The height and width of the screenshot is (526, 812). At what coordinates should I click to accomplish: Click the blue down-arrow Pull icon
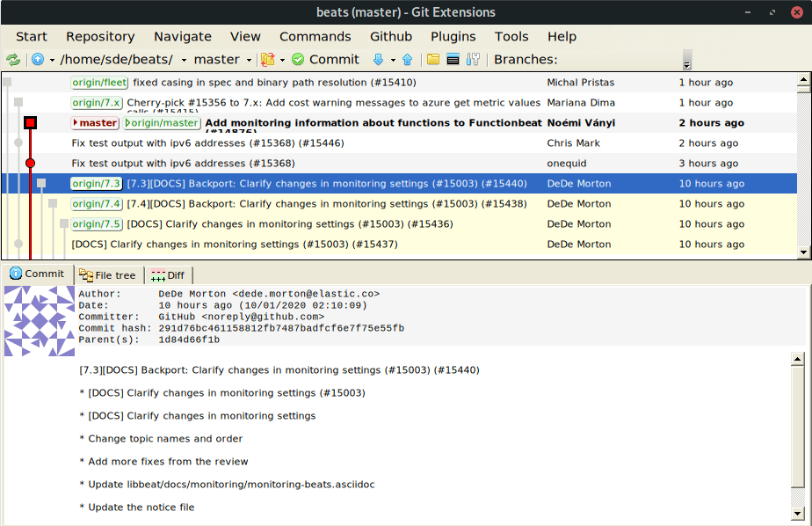(x=378, y=60)
